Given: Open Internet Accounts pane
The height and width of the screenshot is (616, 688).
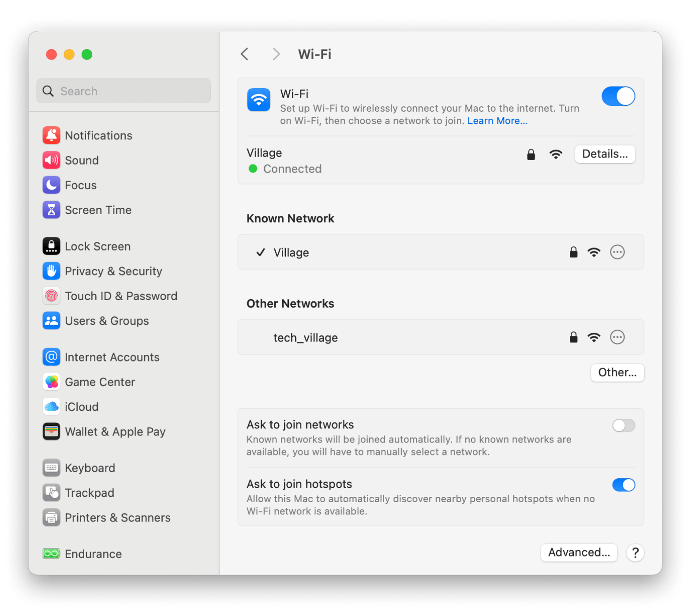Looking at the screenshot, I should [112, 357].
